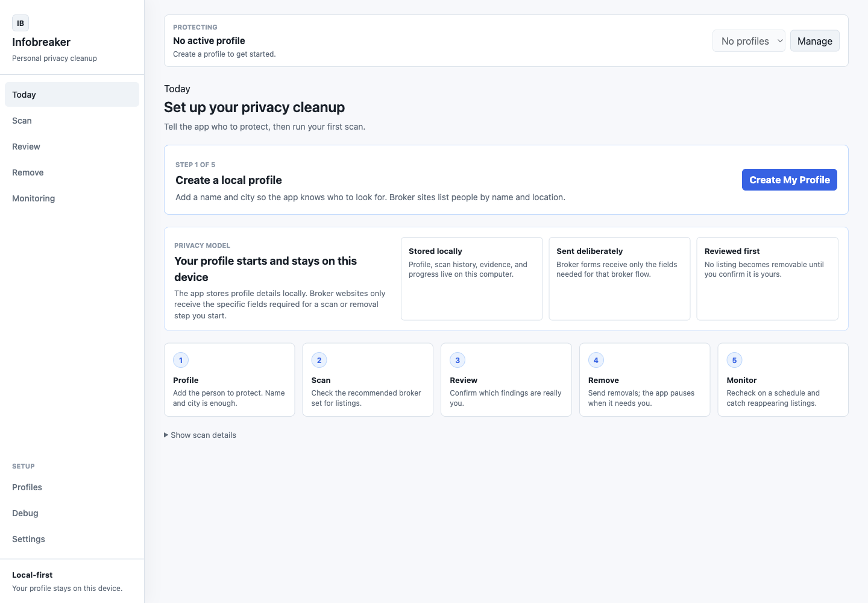Expand Show scan details disclosure
Image resolution: width=868 pixels, height=603 pixels.
(x=200, y=435)
